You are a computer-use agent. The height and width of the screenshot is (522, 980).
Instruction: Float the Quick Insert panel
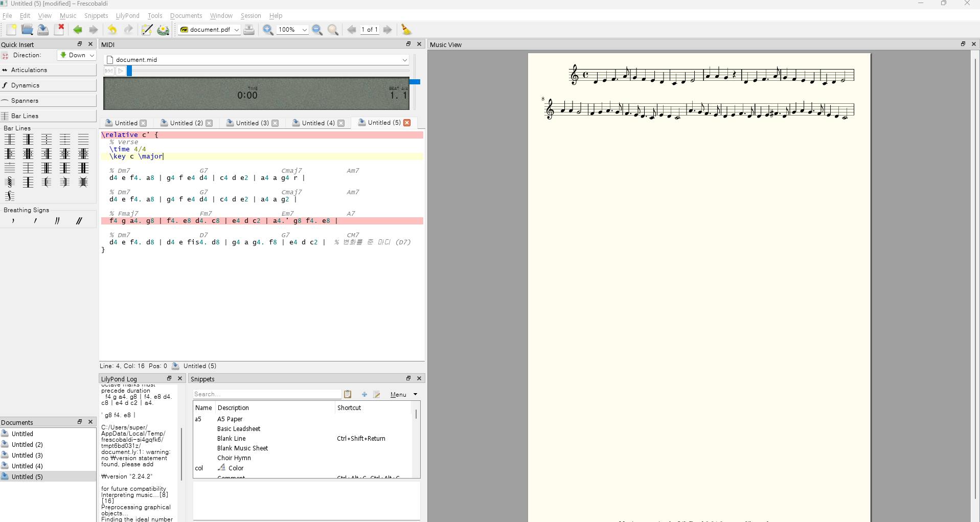pos(80,44)
